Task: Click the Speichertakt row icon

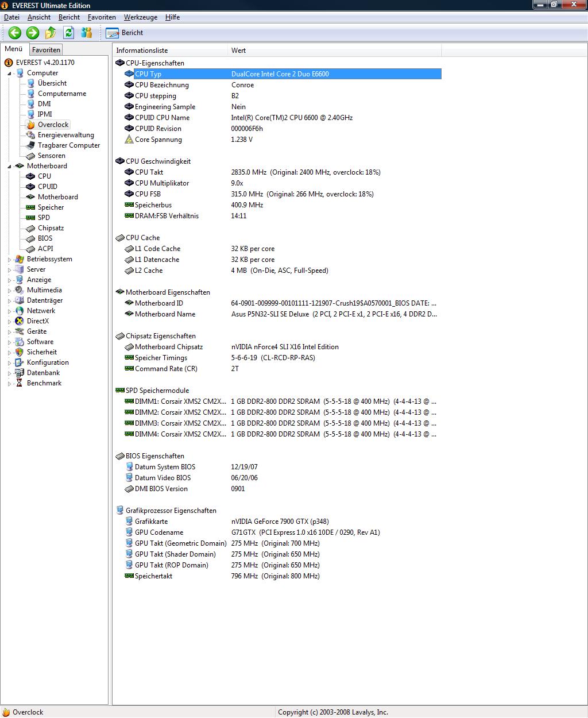Action: coord(129,576)
